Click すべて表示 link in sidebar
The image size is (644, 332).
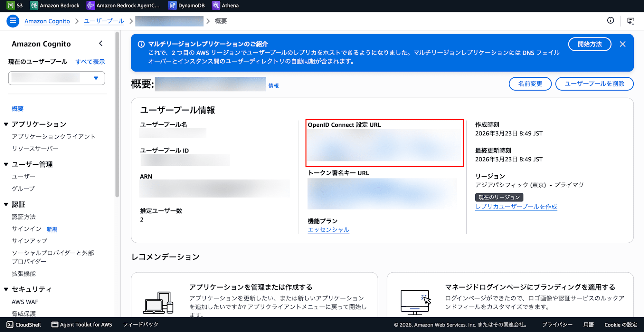tap(90, 62)
